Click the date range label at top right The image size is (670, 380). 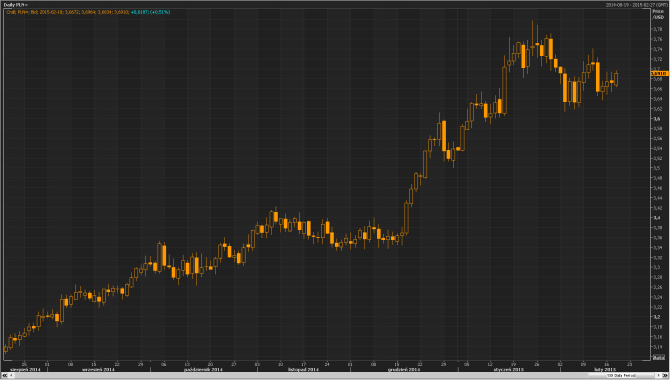coord(636,5)
